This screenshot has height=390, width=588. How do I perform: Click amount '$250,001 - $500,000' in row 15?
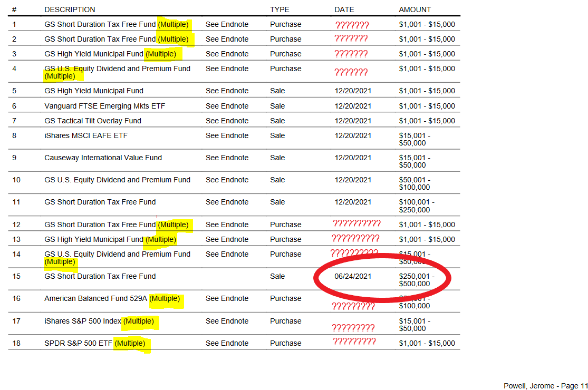[x=417, y=280]
